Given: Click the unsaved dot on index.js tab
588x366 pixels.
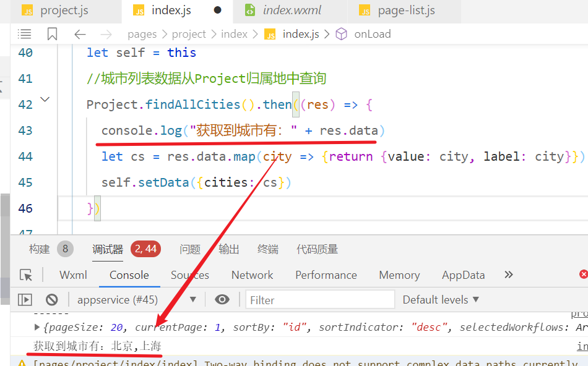Looking at the screenshot, I should [217, 10].
